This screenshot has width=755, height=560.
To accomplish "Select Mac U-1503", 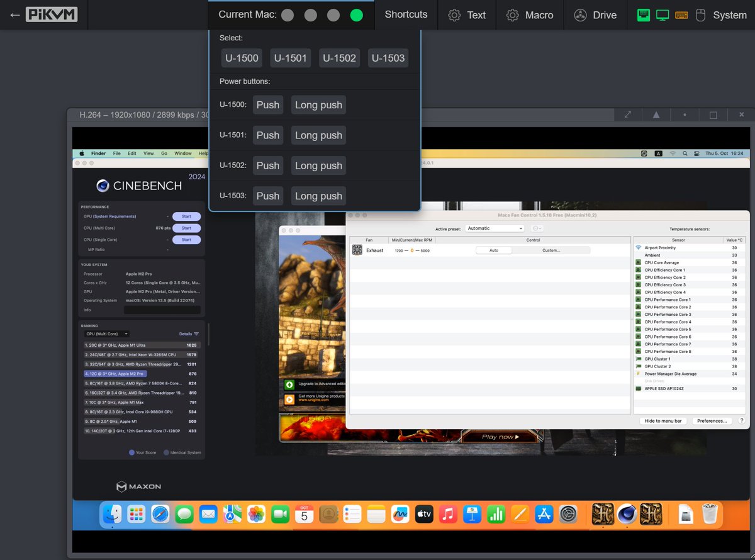I will 388,58.
